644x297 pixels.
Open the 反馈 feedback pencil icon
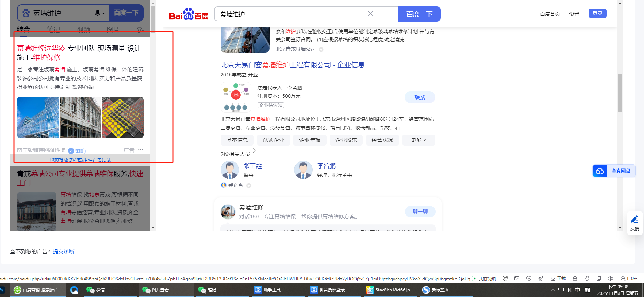click(635, 220)
